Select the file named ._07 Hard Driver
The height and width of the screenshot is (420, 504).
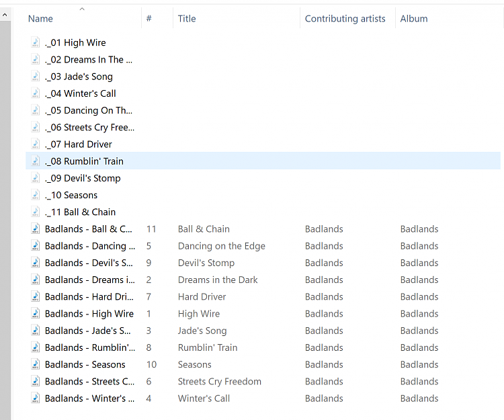pyautogui.click(x=79, y=144)
